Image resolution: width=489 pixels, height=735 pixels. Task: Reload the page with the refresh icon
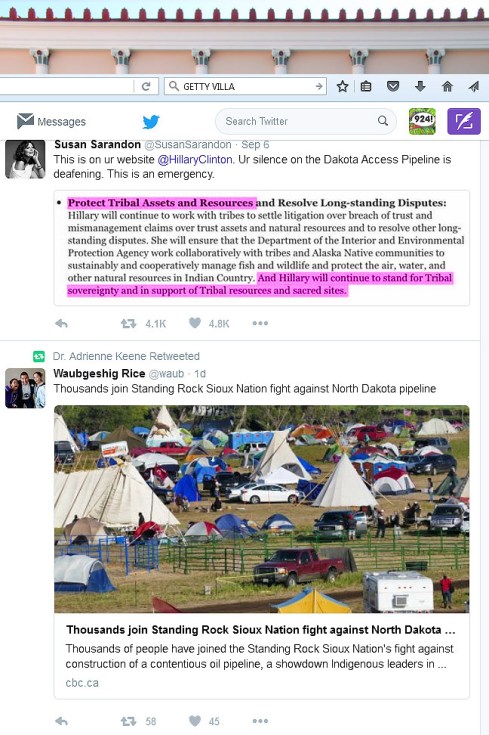point(146,86)
